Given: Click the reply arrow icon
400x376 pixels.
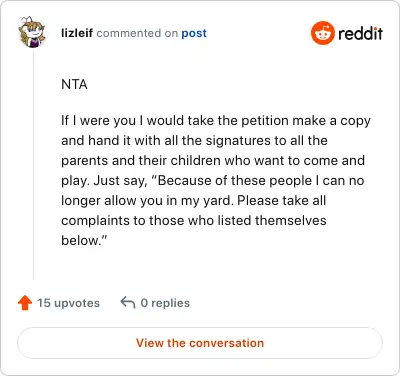Looking at the screenshot, I should (x=128, y=303).
